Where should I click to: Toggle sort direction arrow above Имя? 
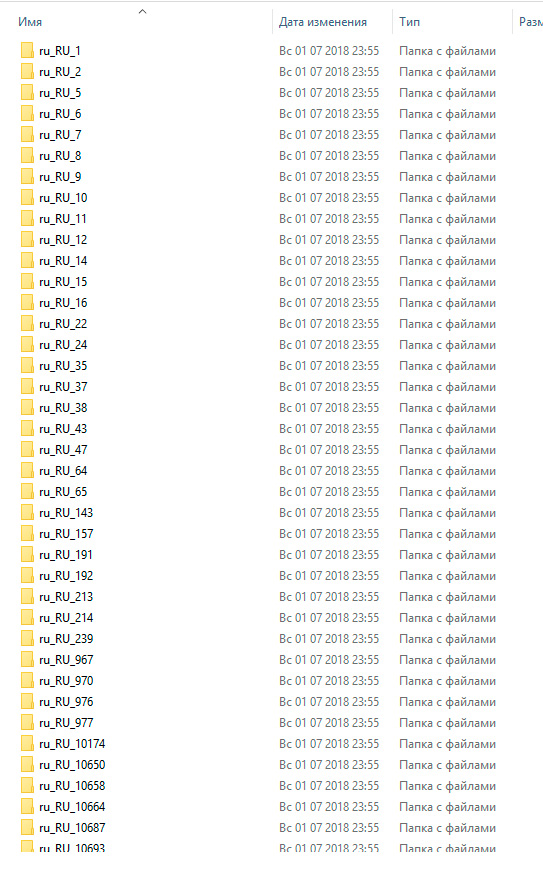pos(143,12)
